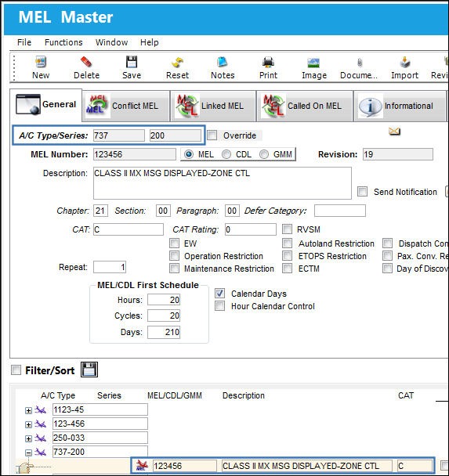Collapse the 737-200 tree node
449x476 pixels.
[28, 453]
